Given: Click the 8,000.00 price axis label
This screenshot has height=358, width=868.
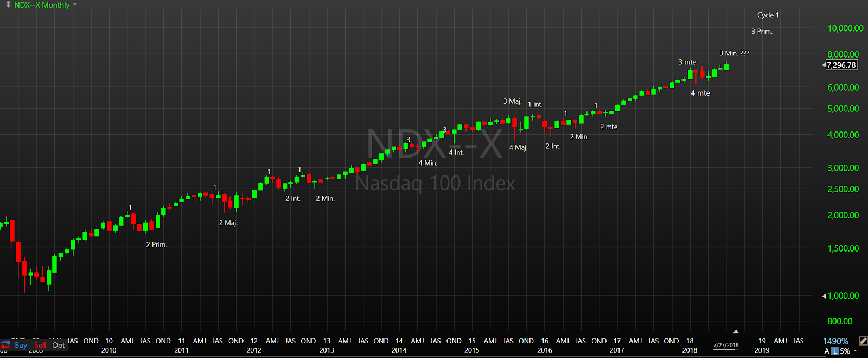Looking at the screenshot, I should click(843, 54).
